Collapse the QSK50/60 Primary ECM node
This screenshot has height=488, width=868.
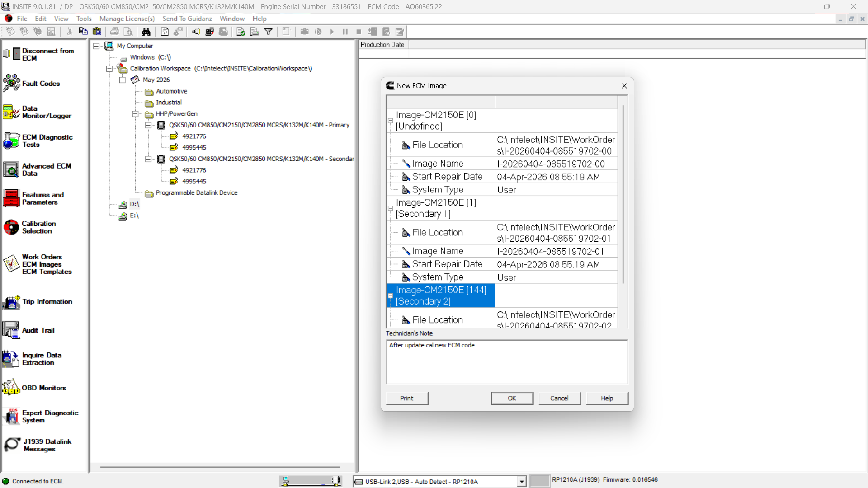click(148, 125)
